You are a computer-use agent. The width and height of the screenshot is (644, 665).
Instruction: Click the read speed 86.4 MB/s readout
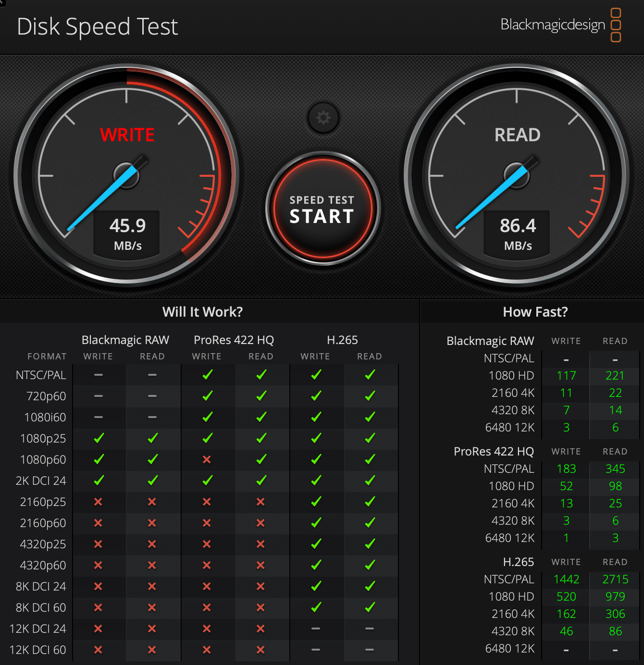(518, 234)
